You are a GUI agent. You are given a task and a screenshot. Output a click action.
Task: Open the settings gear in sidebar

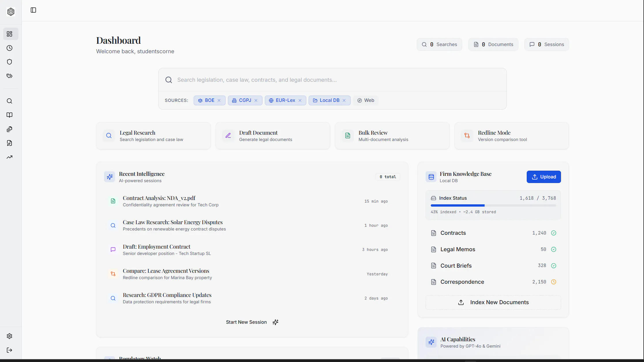[10, 336]
